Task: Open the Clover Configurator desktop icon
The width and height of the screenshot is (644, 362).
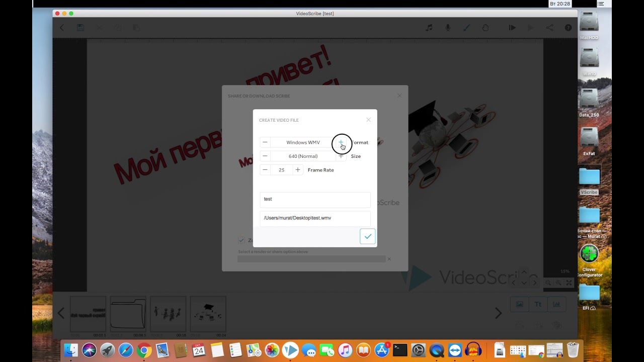Action: [x=589, y=260]
